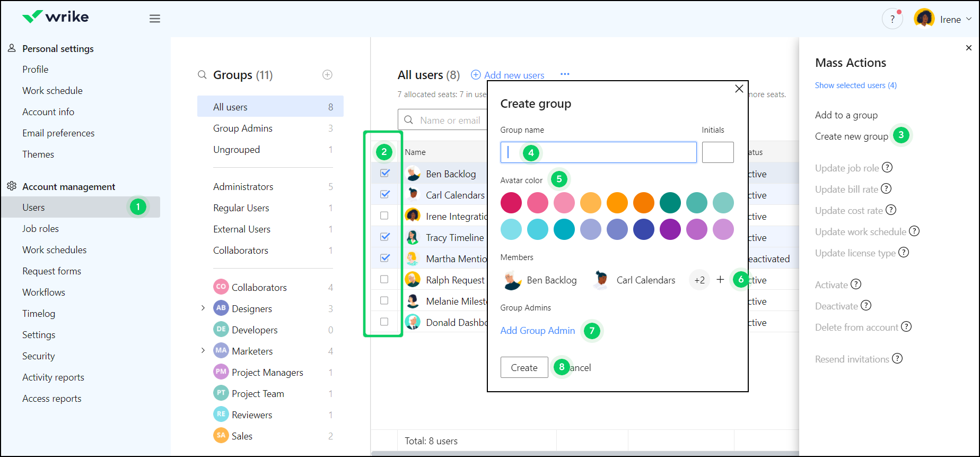
Task: Check the Ralph Request checkbox
Action: (x=384, y=279)
